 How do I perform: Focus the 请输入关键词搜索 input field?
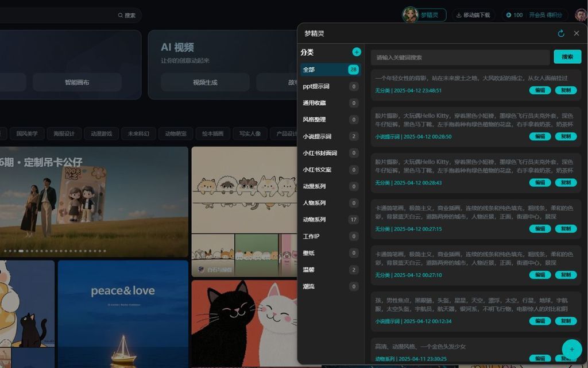(x=460, y=57)
